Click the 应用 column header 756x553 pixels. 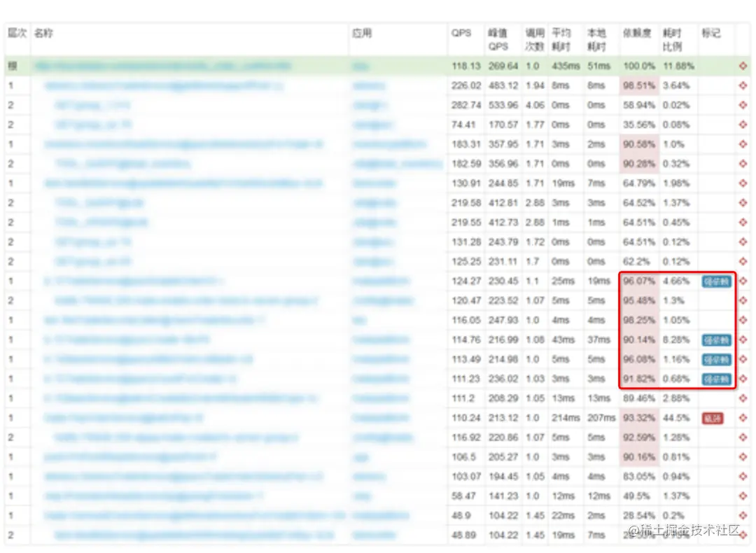click(362, 34)
